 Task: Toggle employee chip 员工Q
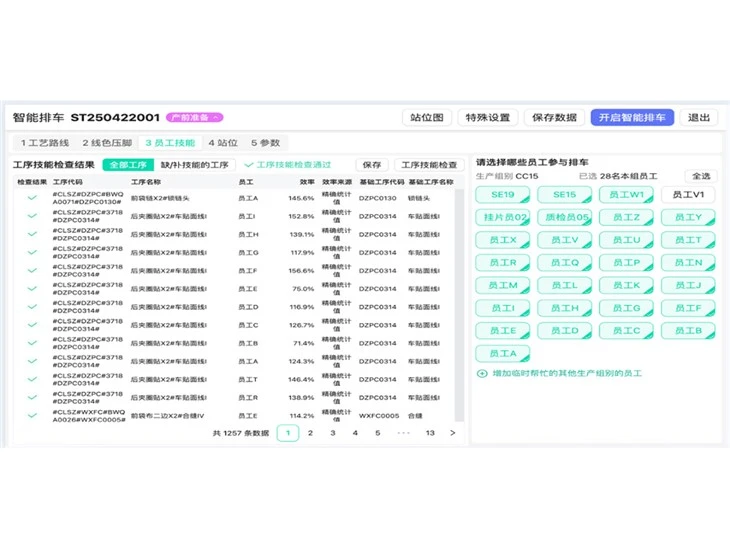point(564,263)
